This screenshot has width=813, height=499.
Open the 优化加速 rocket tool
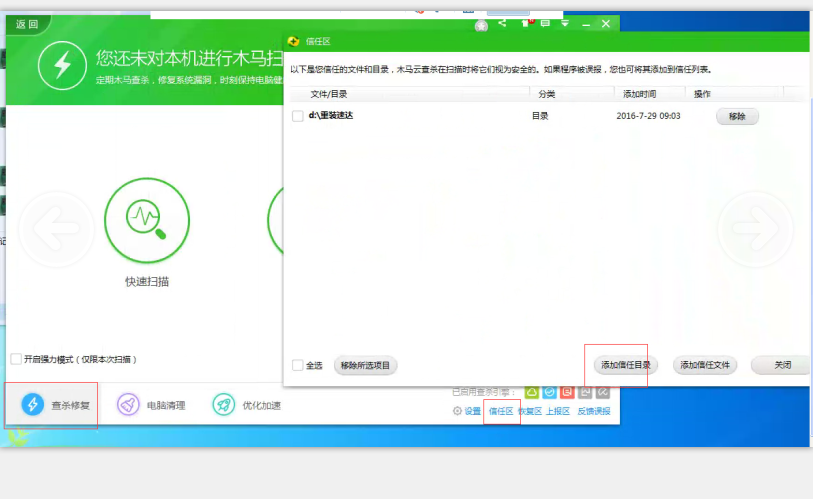pos(223,405)
